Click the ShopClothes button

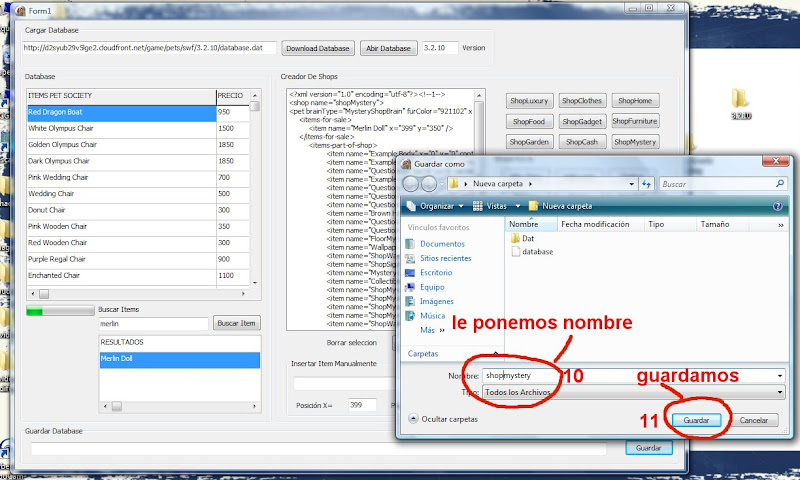[x=582, y=100]
